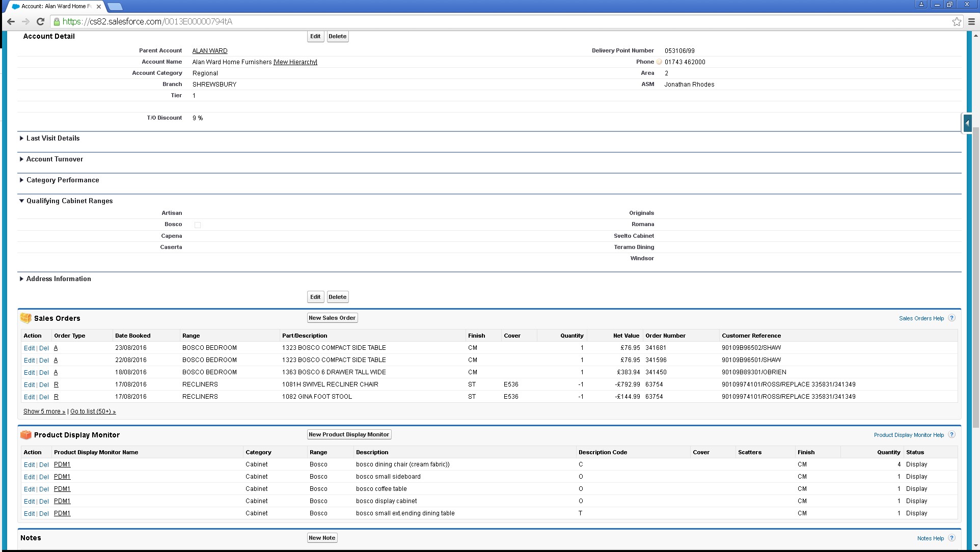Click Sales Orders Help question icon
Image resolution: width=980 pixels, height=552 pixels.
[x=951, y=318]
